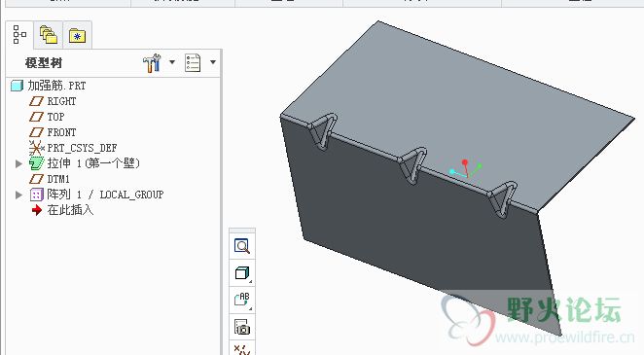Open dropdown arrow beside the list icon
The height and width of the screenshot is (355, 644).
pyautogui.click(x=213, y=62)
